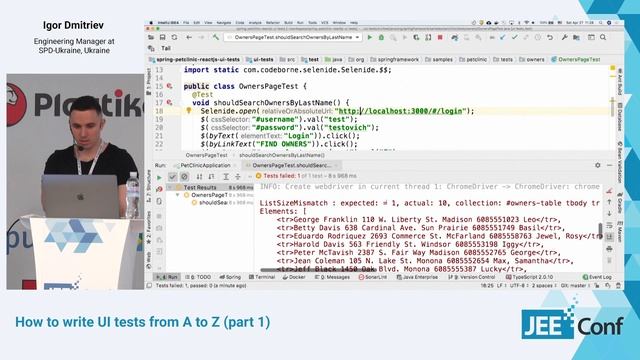
Task: Open Event Log in bottom bar
Action: [597, 277]
